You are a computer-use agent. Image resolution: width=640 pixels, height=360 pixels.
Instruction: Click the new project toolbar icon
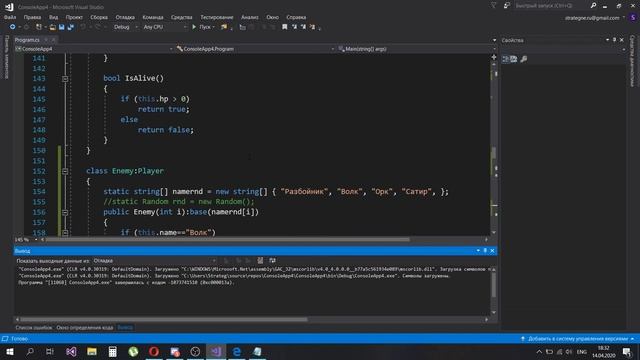39,27
